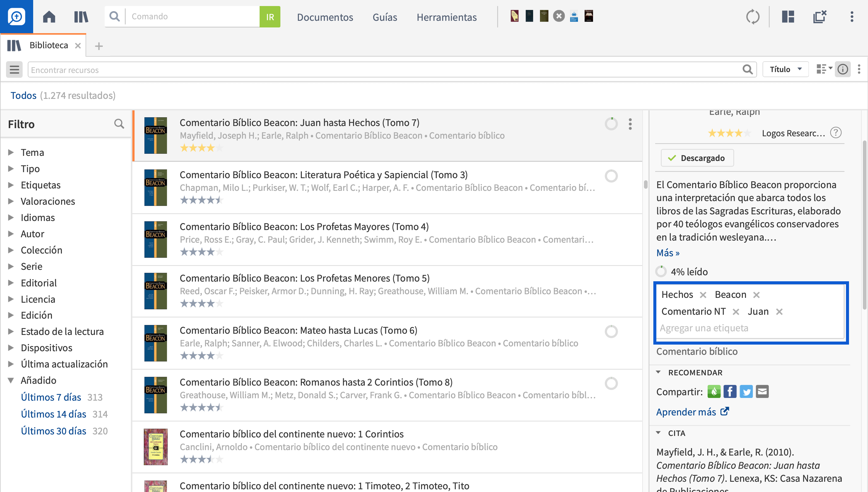Click the Descargado button
Image resolution: width=868 pixels, height=492 pixels.
tap(697, 158)
